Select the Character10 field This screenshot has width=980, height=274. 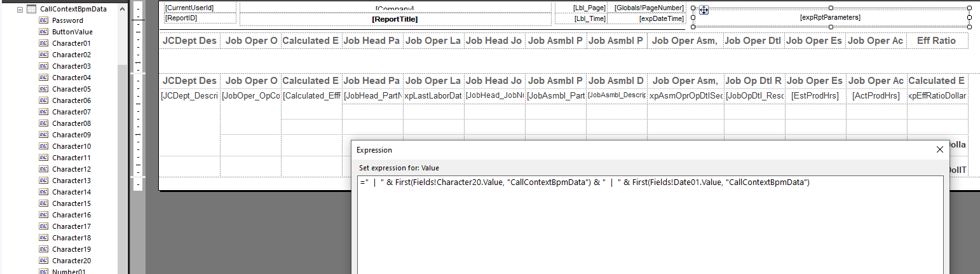click(x=71, y=146)
